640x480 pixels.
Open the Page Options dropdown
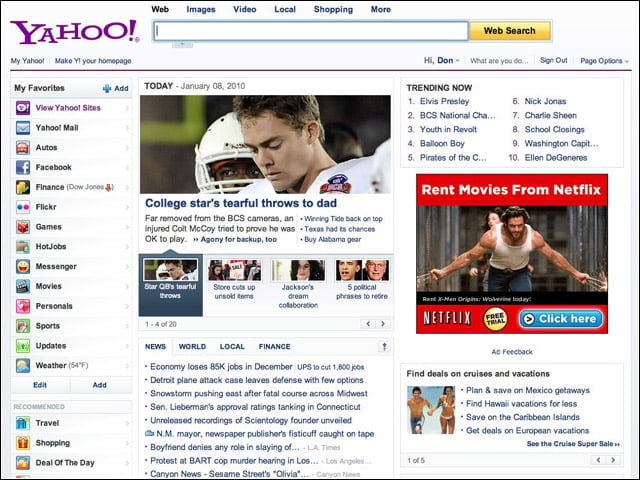coord(604,61)
